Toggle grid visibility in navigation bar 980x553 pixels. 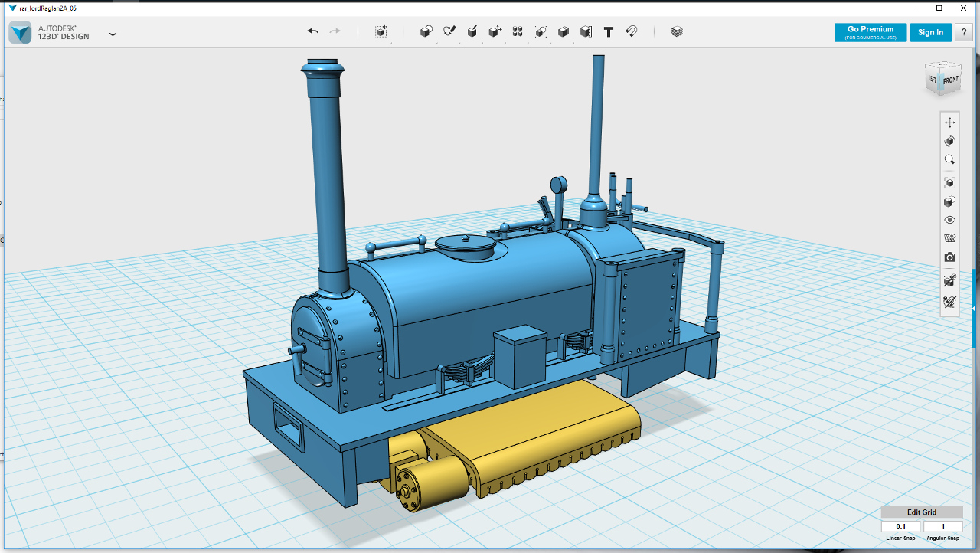click(x=949, y=238)
